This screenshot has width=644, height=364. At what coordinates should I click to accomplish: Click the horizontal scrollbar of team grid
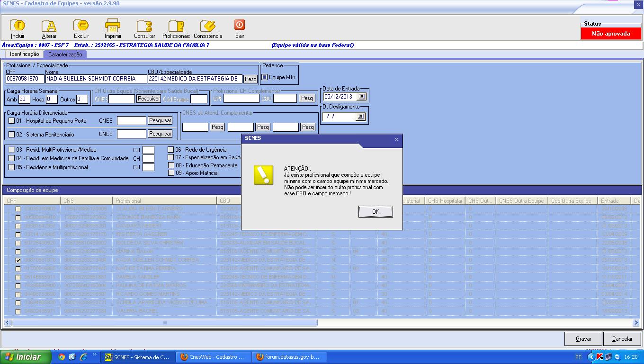click(165, 323)
